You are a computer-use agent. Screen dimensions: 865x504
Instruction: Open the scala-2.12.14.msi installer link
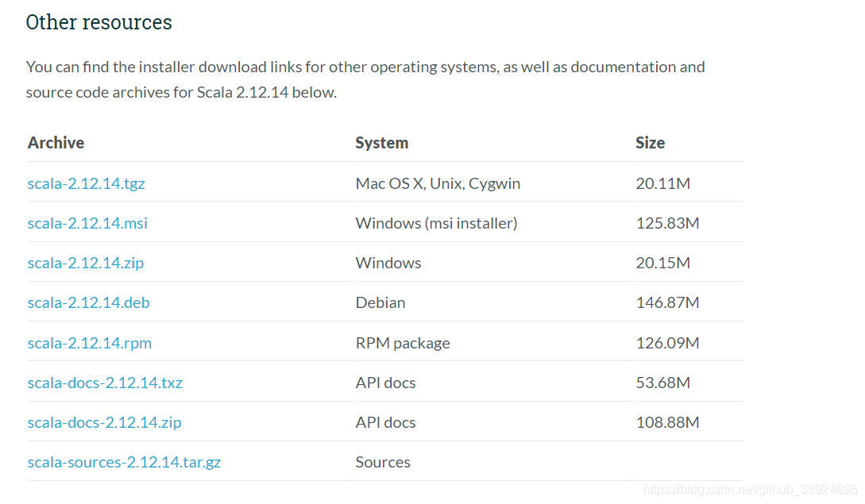[x=87, y=223]
